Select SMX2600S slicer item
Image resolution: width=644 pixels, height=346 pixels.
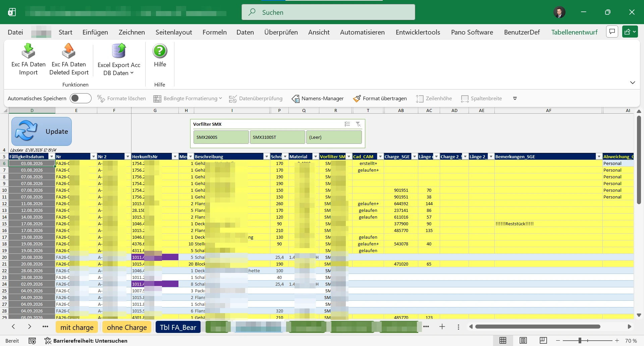(221, 137)
